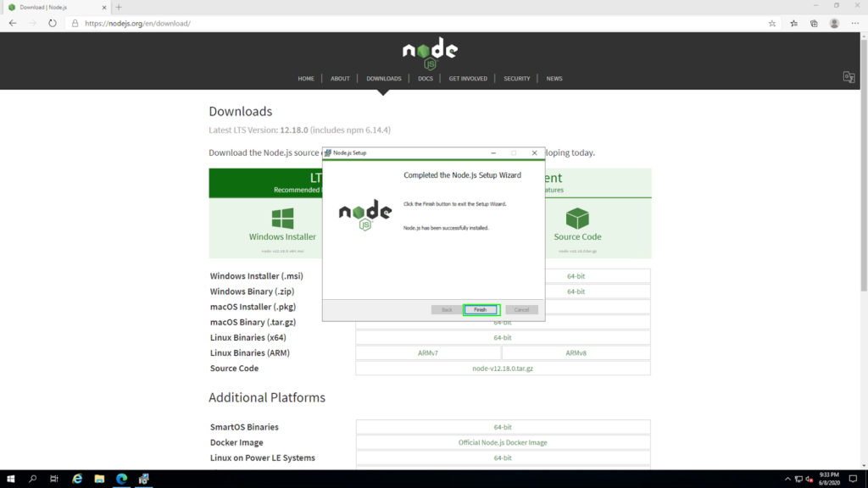Open Internet Explorer from the taskbar

click(x=77, y=478)
